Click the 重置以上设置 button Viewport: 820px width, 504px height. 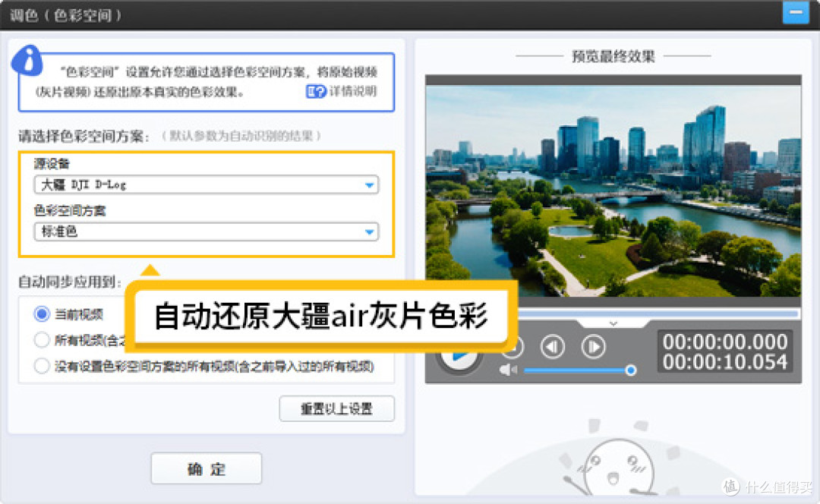[x=337, y=409]
